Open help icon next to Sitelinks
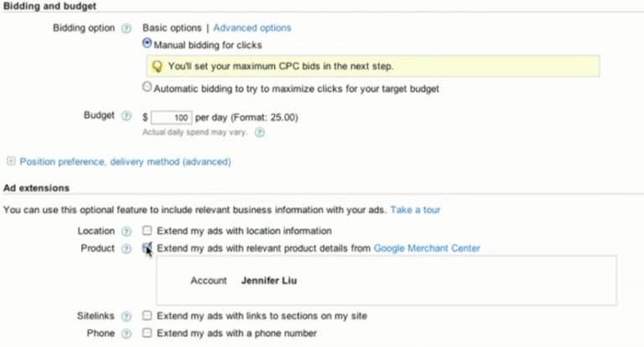 [127, 316]
